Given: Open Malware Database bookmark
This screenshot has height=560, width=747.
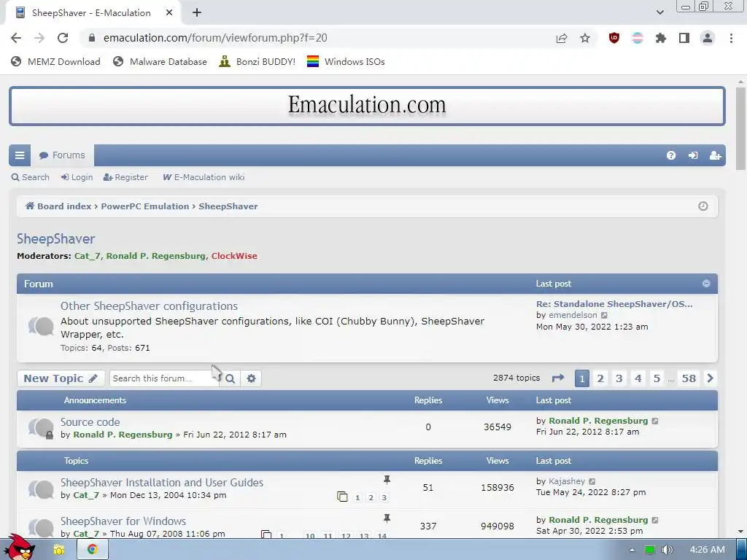Looking at the screenshot, I should point(160,61).
